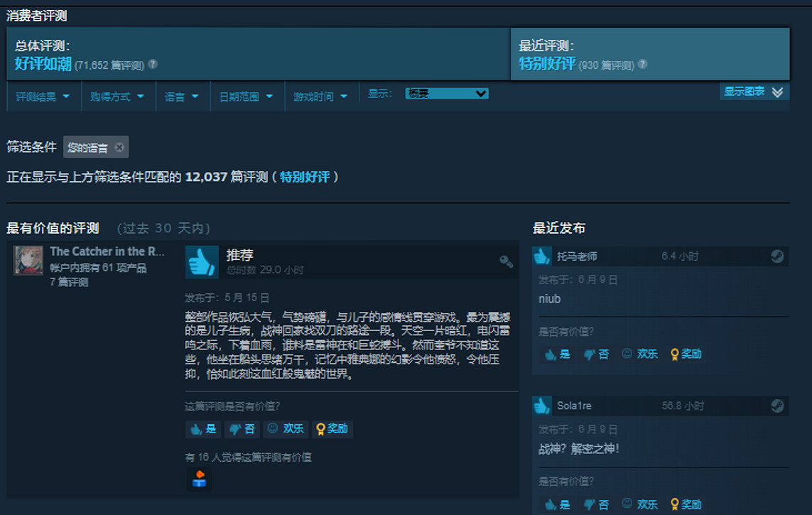Click the help icon beside 总体评测 review count
Viewport: 812px width, 515px height.
tap(153, 65)
